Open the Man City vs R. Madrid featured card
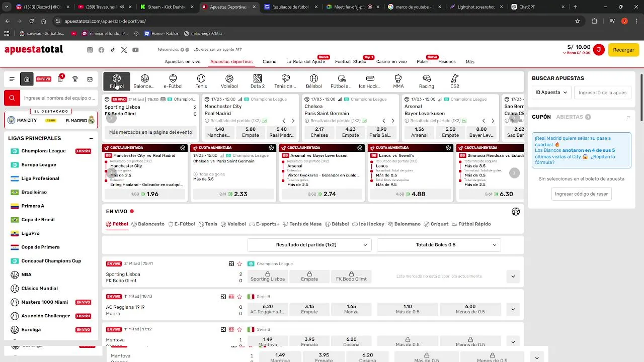Screen dimensions: 644x362 point(51,120)
